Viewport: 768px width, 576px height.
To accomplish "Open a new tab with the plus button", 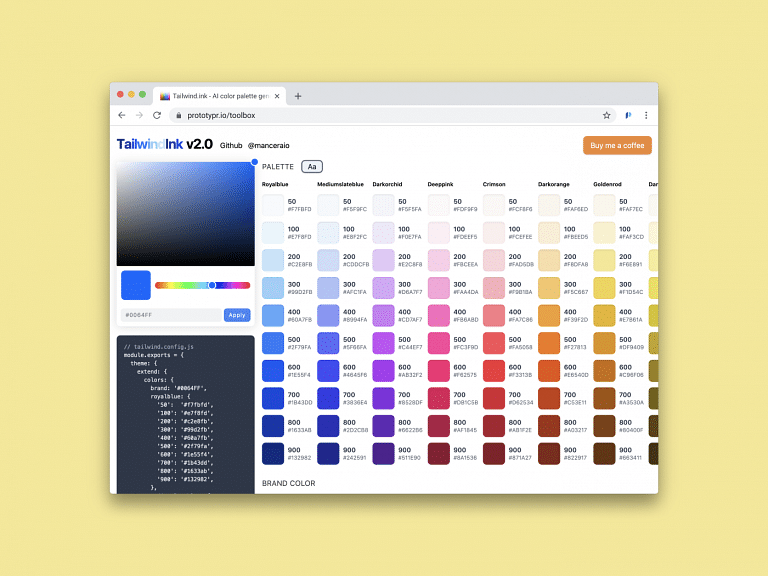I will click(x=298, y=96).
